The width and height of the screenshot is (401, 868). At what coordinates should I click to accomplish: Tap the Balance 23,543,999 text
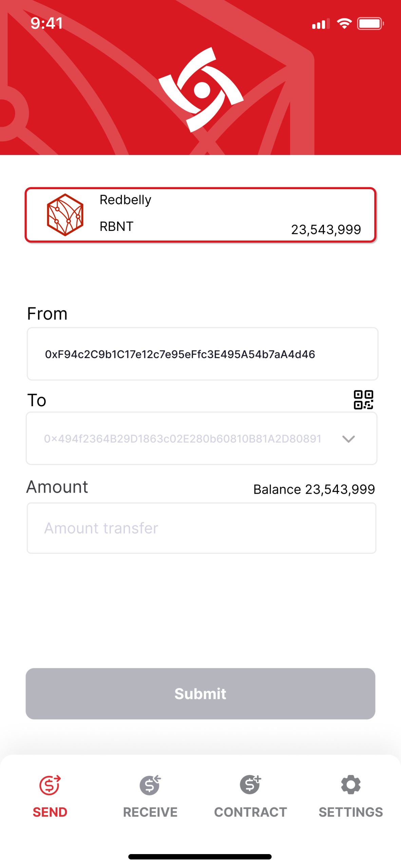pyautogui.click(x=314, y=489)
